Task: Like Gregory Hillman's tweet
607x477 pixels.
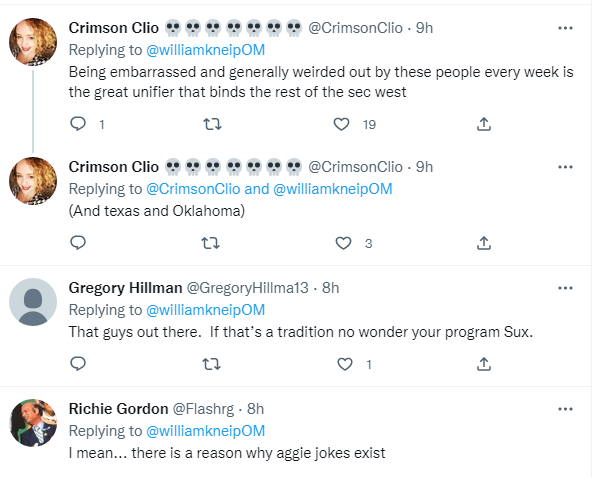Action: coord(341,365)
